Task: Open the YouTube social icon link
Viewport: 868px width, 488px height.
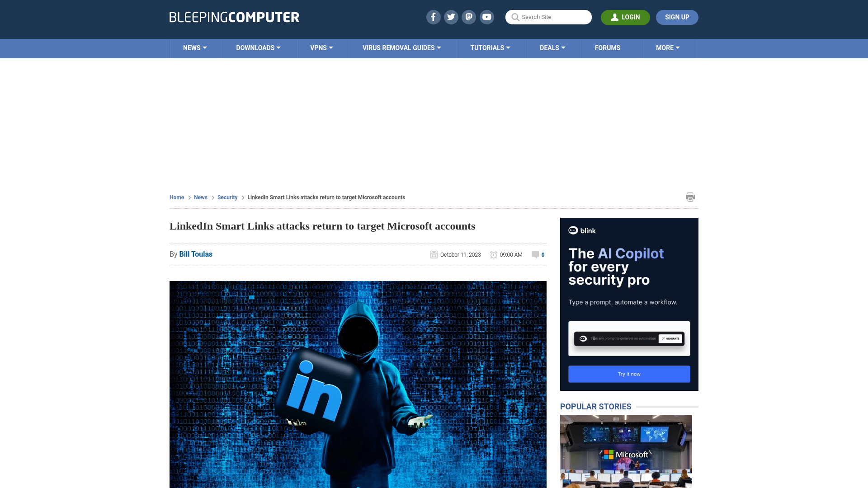Action: coord(487,17)
